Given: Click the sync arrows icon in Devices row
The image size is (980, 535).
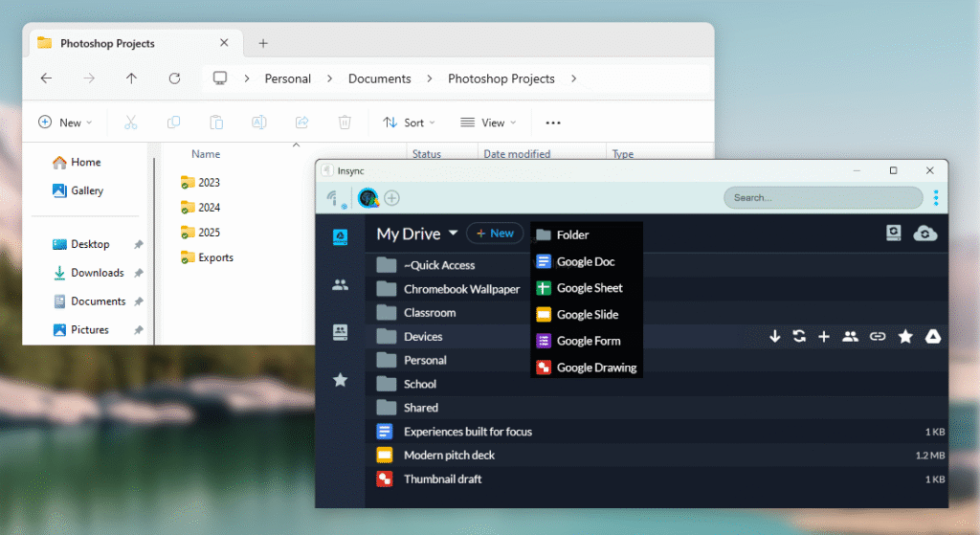Looking at the screenshot, I should [x=799, y=337].
